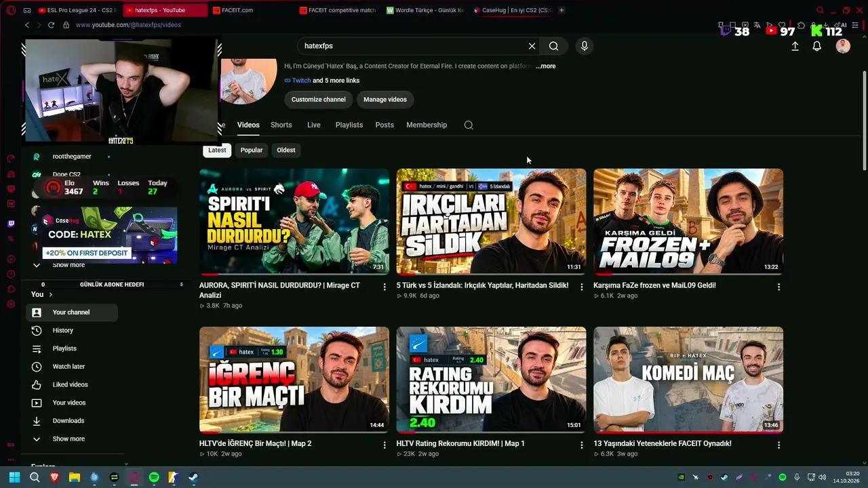Open options for FaZe frozen video

(778, 287)
